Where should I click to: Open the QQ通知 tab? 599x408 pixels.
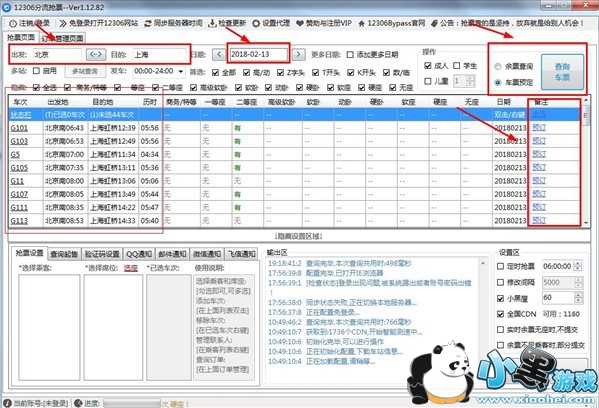(x=139, y=254)
